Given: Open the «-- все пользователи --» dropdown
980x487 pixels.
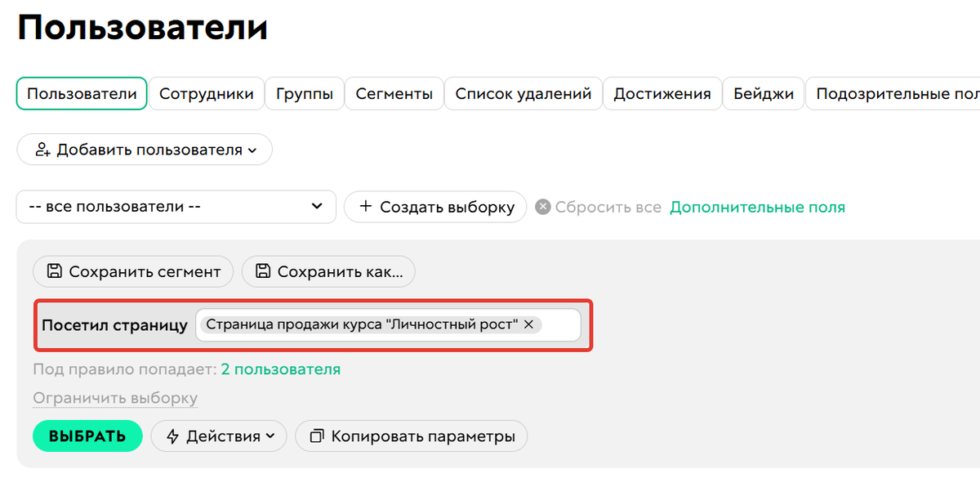Looking at the screenshot, I should tap(318, 207).
